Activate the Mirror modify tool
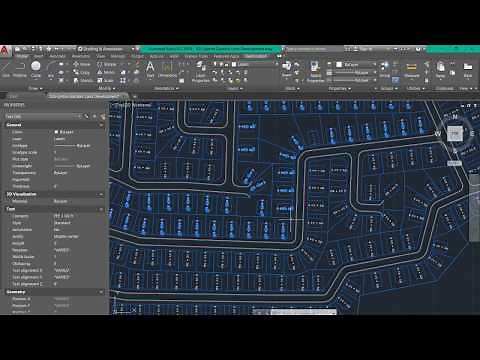 (x=106, y=72)
